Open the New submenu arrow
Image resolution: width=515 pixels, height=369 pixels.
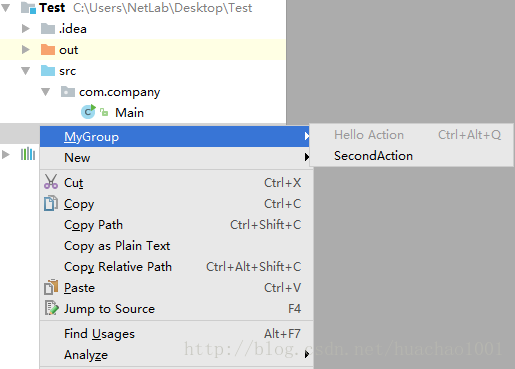[306, 157]
